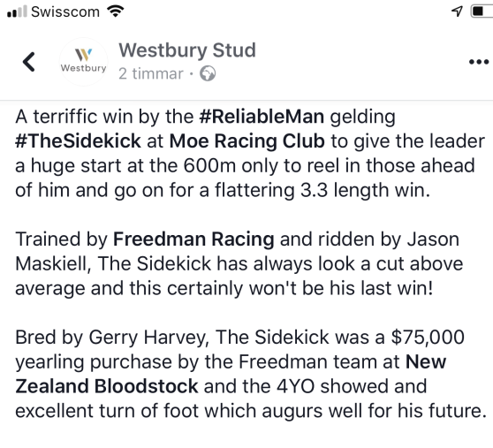Screen dimensions: 493x448
Task: Open the Moe Racing Club page link
Action: tap(247, 140)
